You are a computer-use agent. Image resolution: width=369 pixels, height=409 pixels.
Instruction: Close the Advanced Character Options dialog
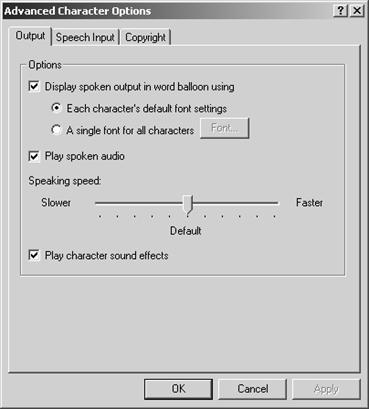(x=357, y=11)
